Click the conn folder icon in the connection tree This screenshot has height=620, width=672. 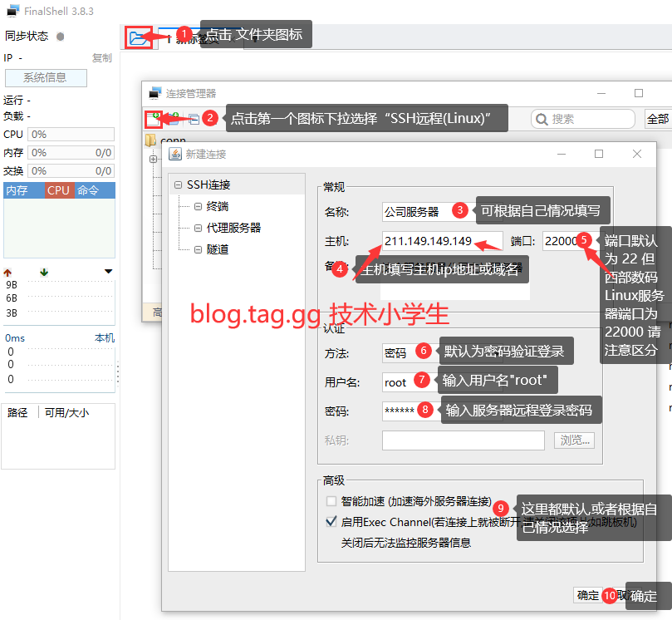152,140
